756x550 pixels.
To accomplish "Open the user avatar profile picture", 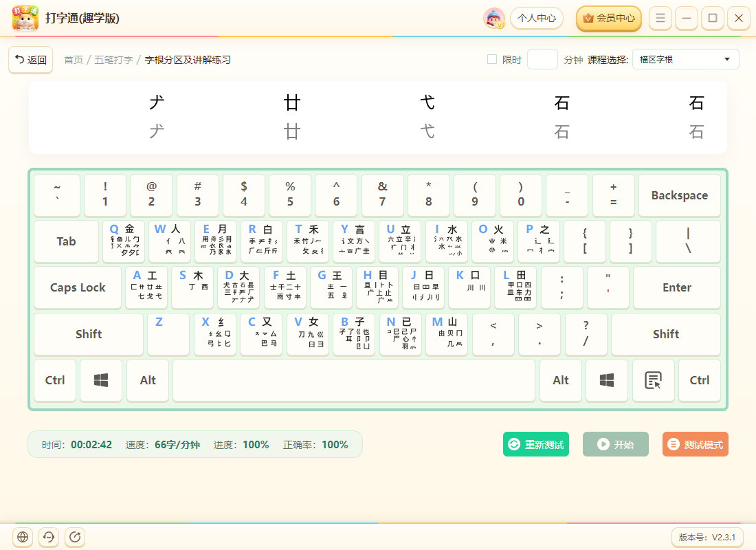I will point(493,19).
